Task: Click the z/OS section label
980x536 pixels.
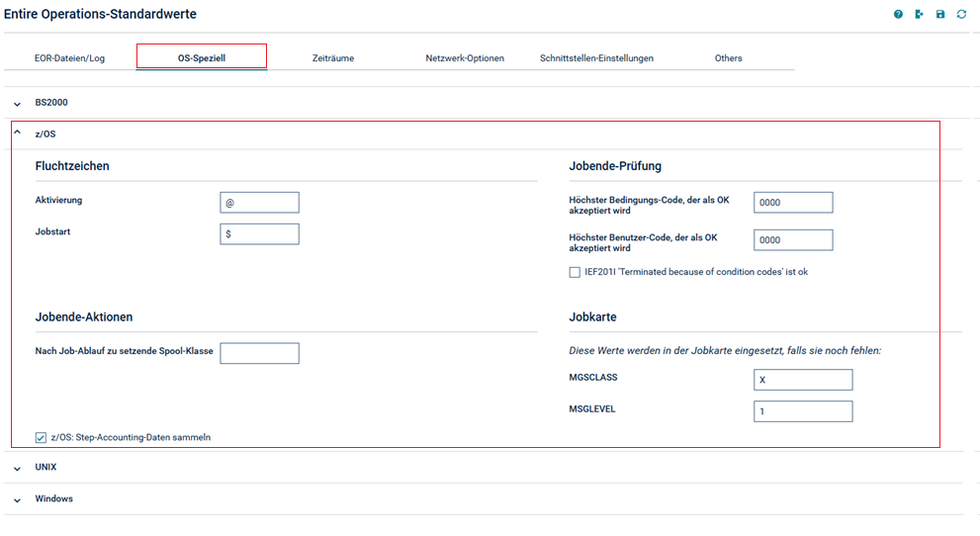Action: click(x=45, y=134)
